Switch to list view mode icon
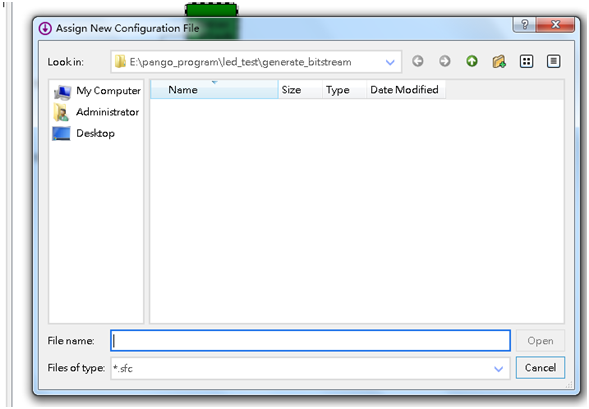The width and height of the screenshot is (589, 409). [526, 61]
